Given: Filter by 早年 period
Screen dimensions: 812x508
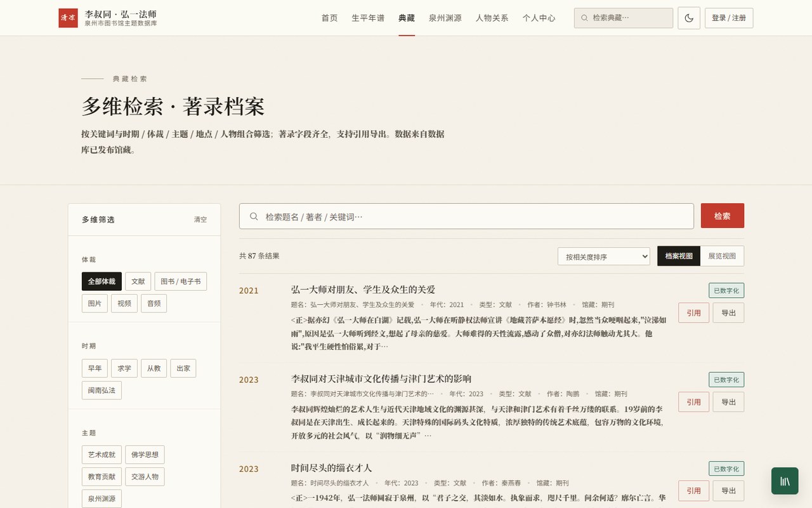Looking at the screenshot, I should (95, 368).
